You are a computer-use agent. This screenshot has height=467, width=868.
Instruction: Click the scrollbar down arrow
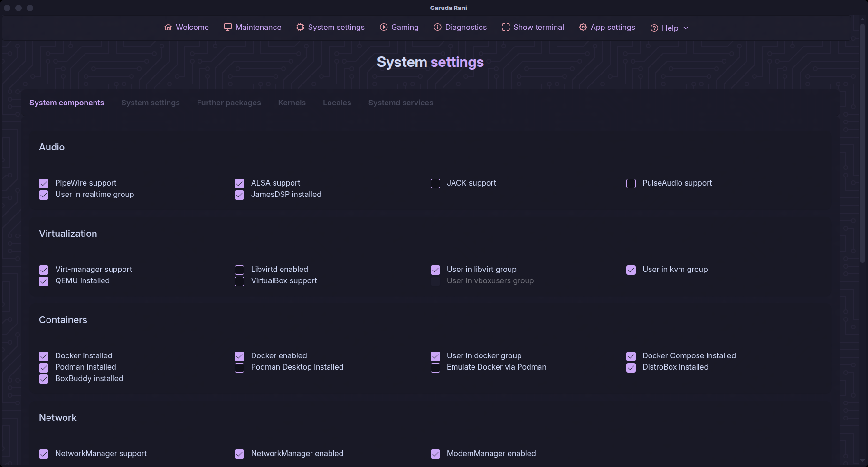(863, 460)
